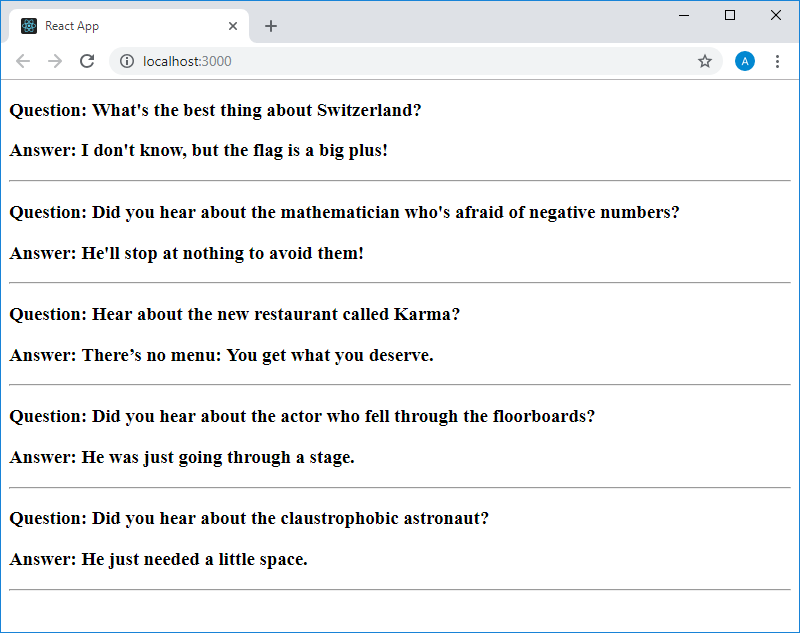View site information icon

(127, 61)
